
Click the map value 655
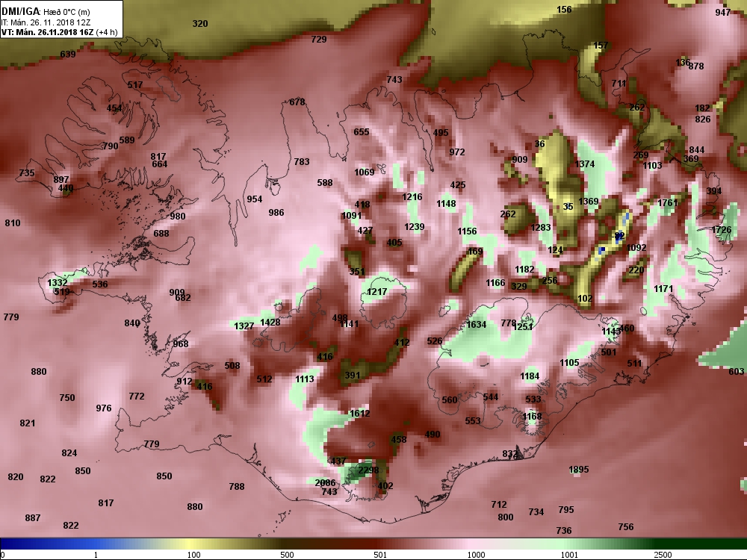click(361, 132)
